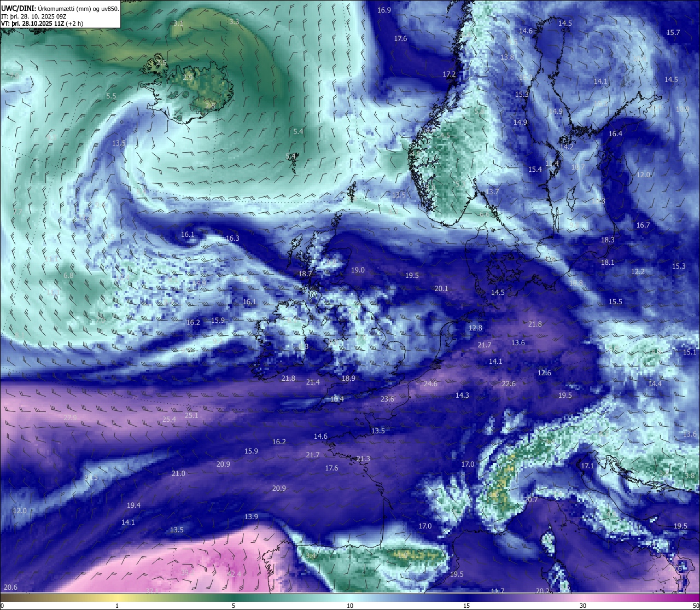Screen dimensions: 700x610
Task: Click the map value 2.9 over Iceland
Action: coord(188,78)
